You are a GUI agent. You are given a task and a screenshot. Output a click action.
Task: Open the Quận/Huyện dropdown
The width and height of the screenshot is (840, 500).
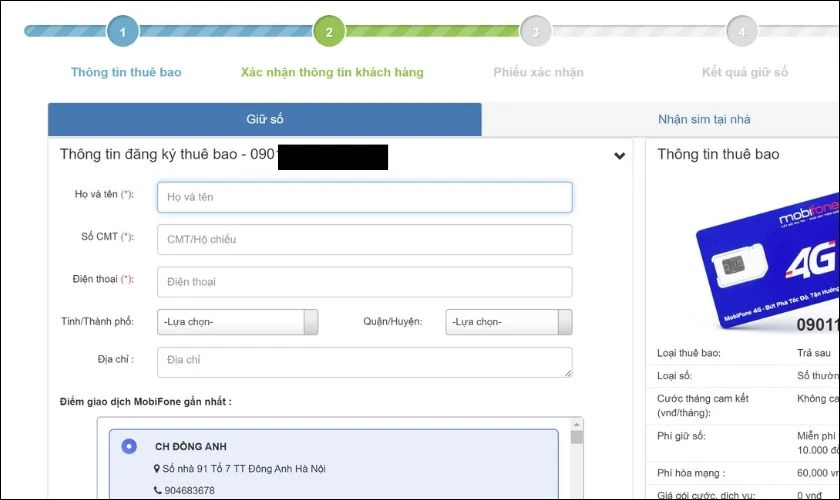508,322
